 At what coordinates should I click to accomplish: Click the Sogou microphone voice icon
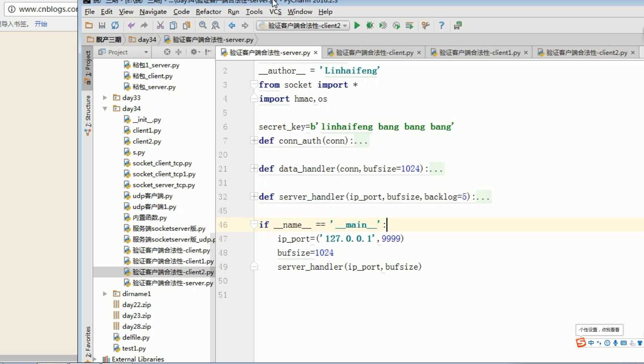pos(615,343)
